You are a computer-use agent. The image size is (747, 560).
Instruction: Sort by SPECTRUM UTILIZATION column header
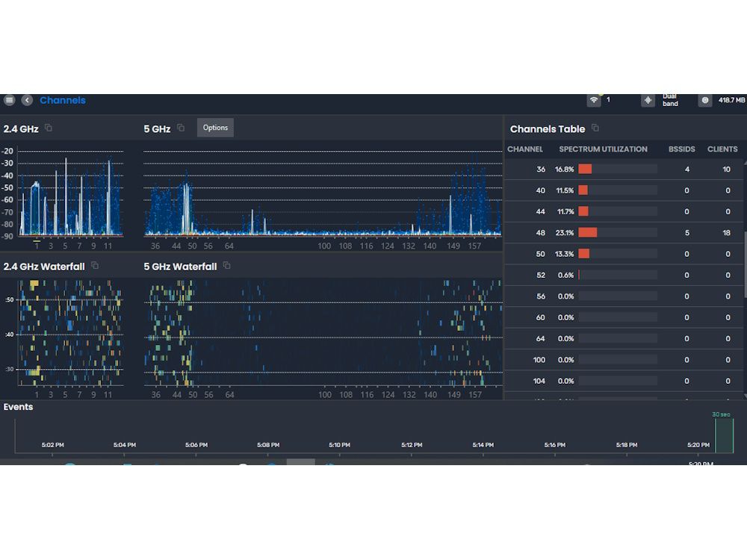pyautogui.click(x=603, y=149)
